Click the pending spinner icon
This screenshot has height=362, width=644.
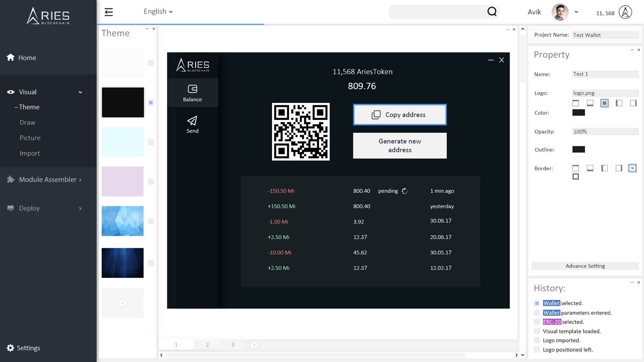pyautogui.click(x=405, y=191)
